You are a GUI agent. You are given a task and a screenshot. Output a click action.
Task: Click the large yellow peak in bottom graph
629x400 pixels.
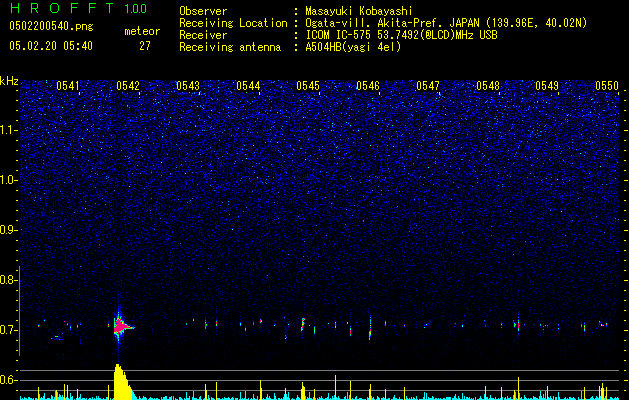(x=120, y=383)
